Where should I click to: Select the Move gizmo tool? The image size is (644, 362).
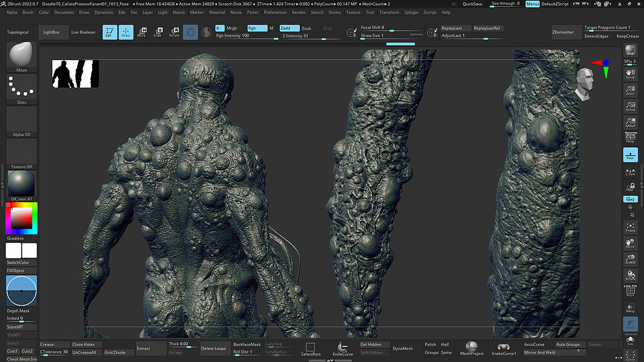tap(142, 32)
